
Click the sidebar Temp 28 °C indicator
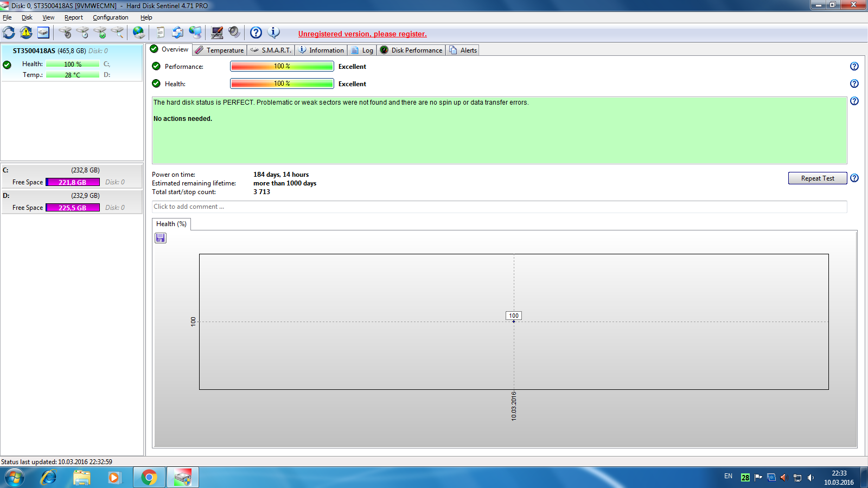73,75
